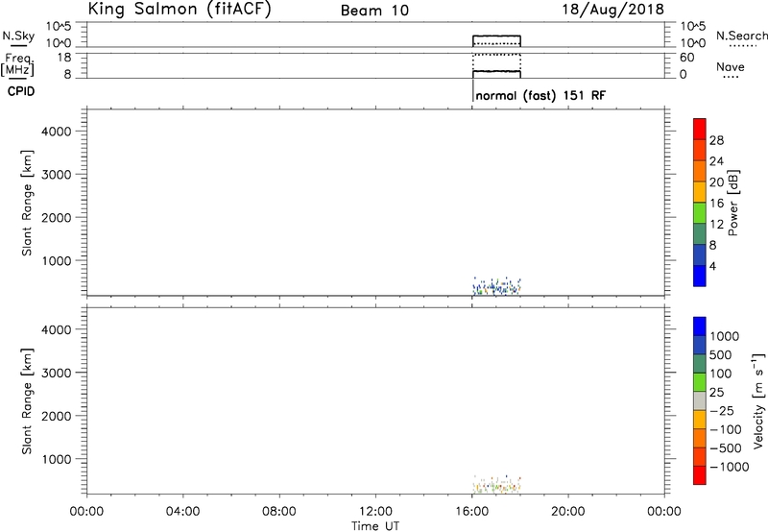Click the "Slant Range [km]" label of power panel
Image resolution: width=768 pixels, height=532 pixels.
27,203
